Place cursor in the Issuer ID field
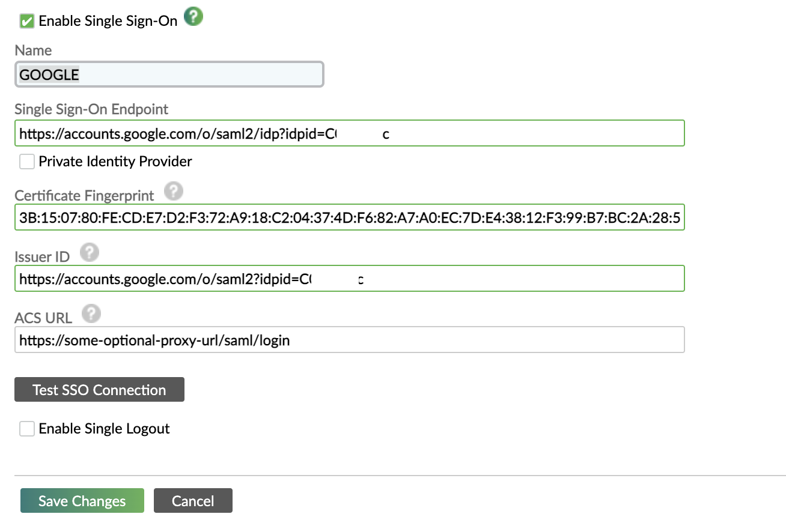786x532 pixels. click(x=349, y=278)
